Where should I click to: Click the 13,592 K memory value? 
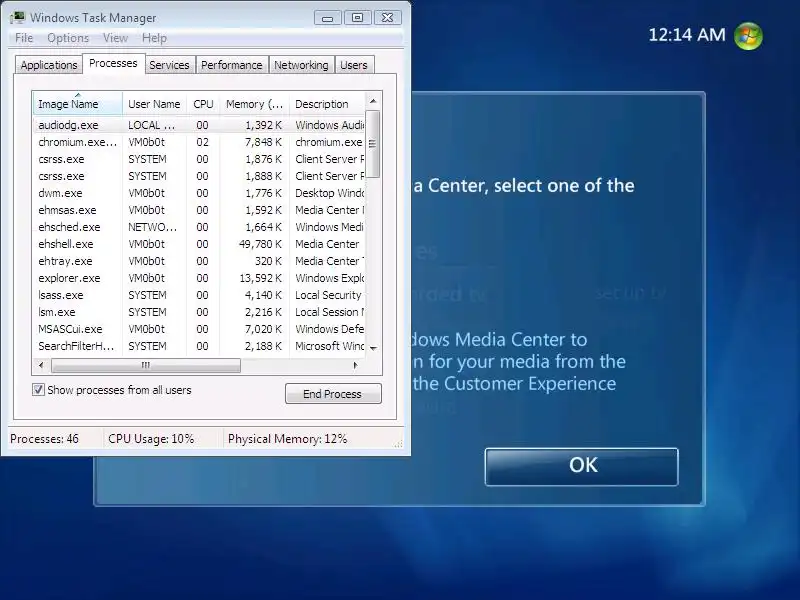point(260,278)
